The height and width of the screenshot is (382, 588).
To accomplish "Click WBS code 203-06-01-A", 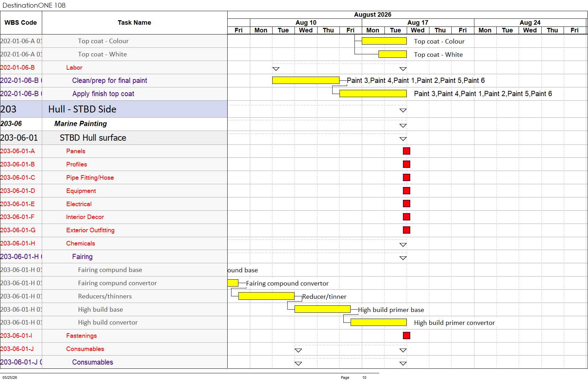I will click(x=17, y=151).
